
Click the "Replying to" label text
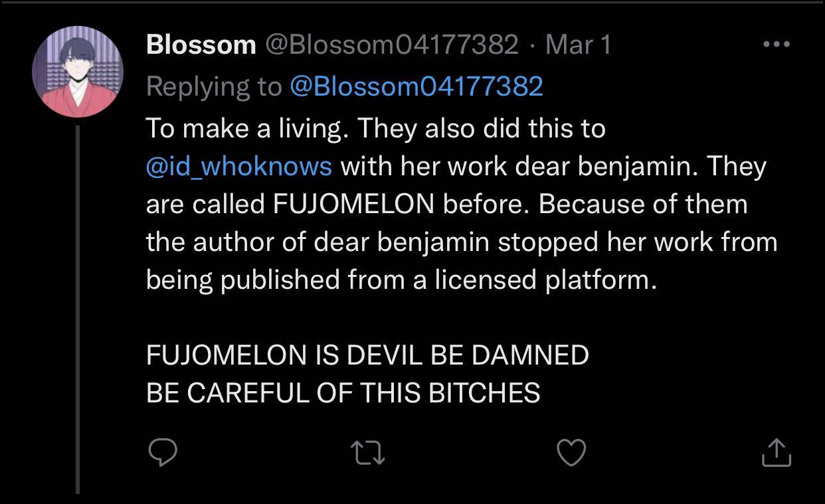click(214, 86)
